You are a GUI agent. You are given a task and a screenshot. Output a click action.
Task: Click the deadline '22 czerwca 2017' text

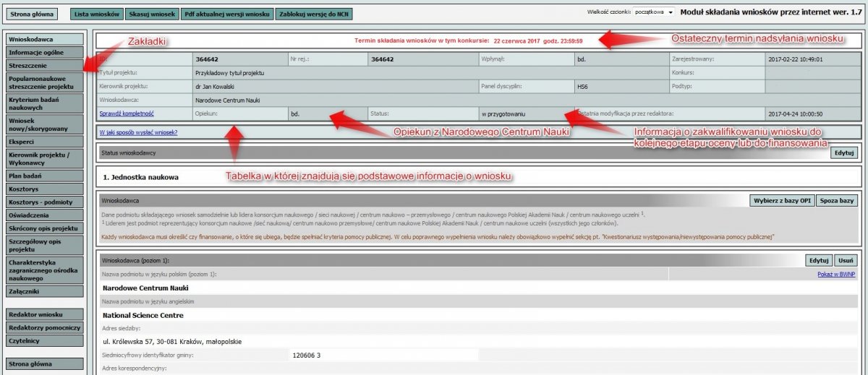pyautogui.click(x=517, y=41)
